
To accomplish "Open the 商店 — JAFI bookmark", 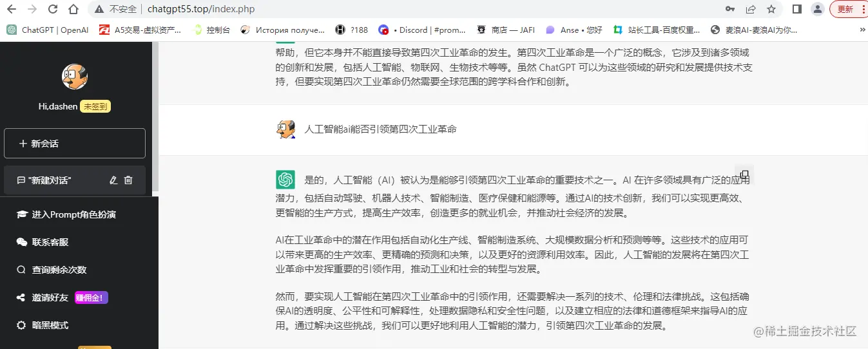I will tap(506, 30).
